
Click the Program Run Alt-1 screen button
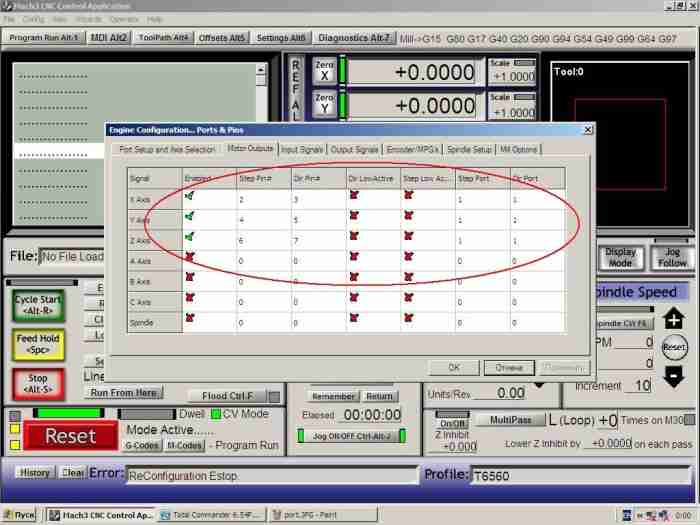coord(43,38)
